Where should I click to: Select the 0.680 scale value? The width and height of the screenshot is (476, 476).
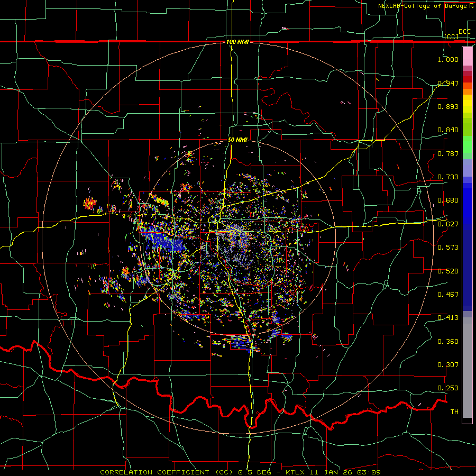tap(448, 200)
